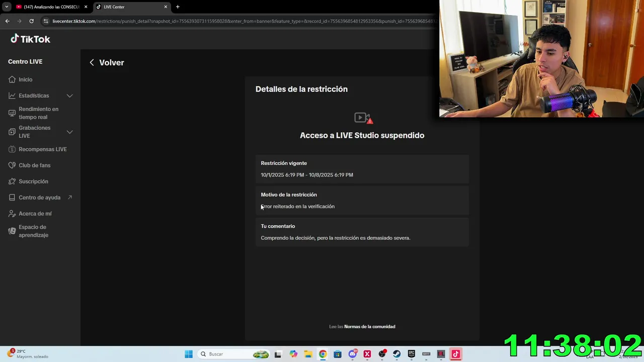
Task: Close the LIVE Center tab
Action: (166, 7)
